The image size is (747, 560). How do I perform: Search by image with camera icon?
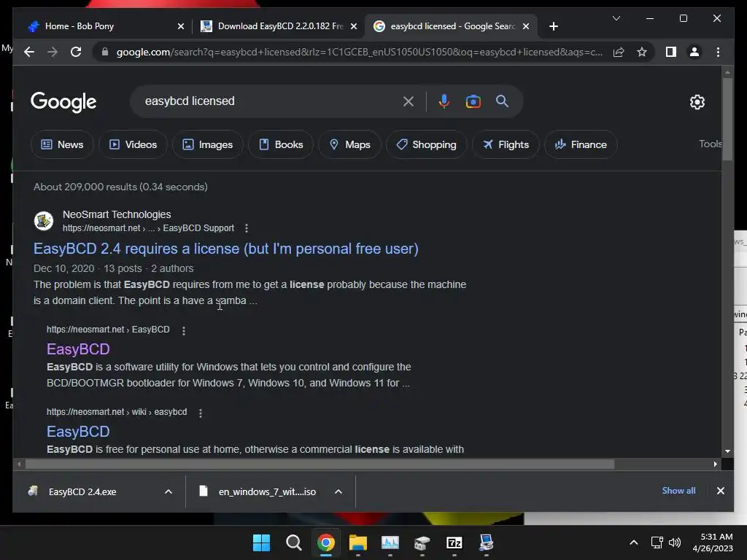[x=473, y=101]
